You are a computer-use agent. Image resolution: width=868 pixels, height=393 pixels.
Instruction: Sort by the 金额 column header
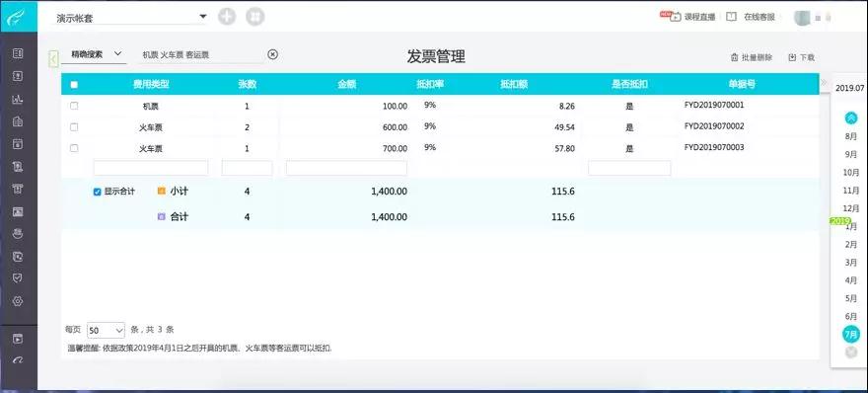346,84
